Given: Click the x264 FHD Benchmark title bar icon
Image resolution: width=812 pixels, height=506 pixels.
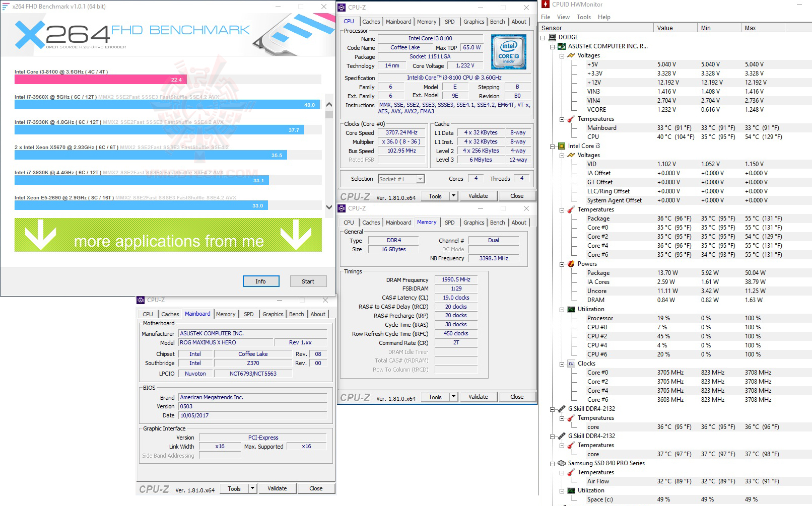Looking at the screenshot, I should [x=6, y=7].
